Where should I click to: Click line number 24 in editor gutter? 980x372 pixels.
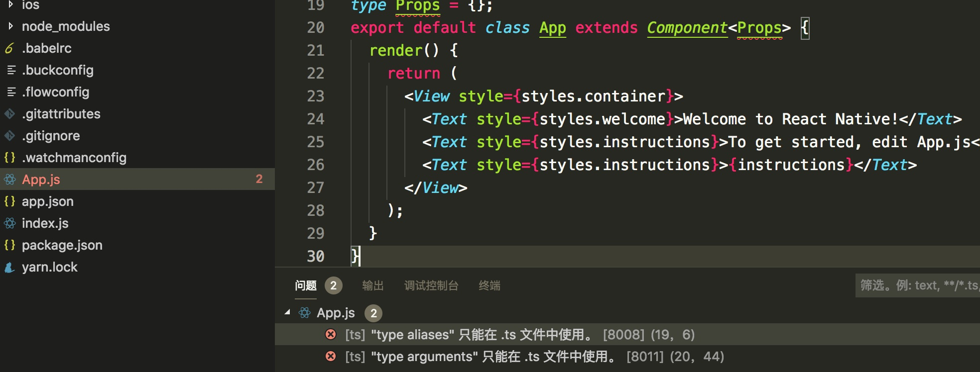click(x=316, y=119)
